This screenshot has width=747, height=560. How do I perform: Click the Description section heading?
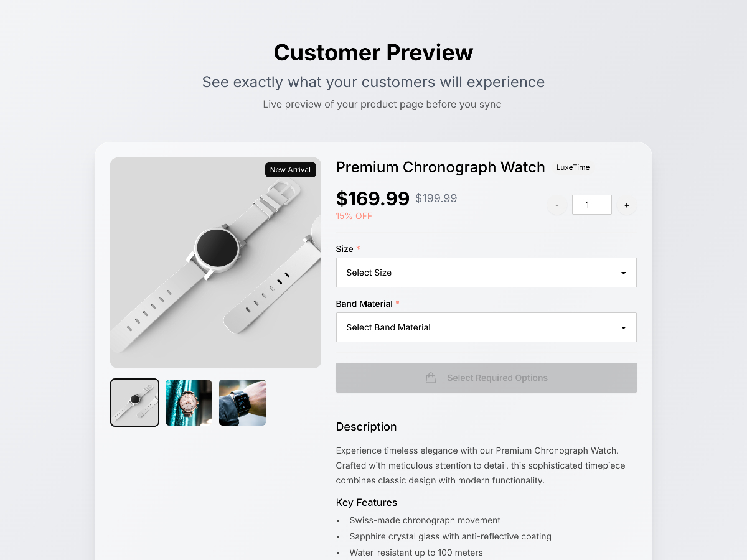(x=366, y=427)
